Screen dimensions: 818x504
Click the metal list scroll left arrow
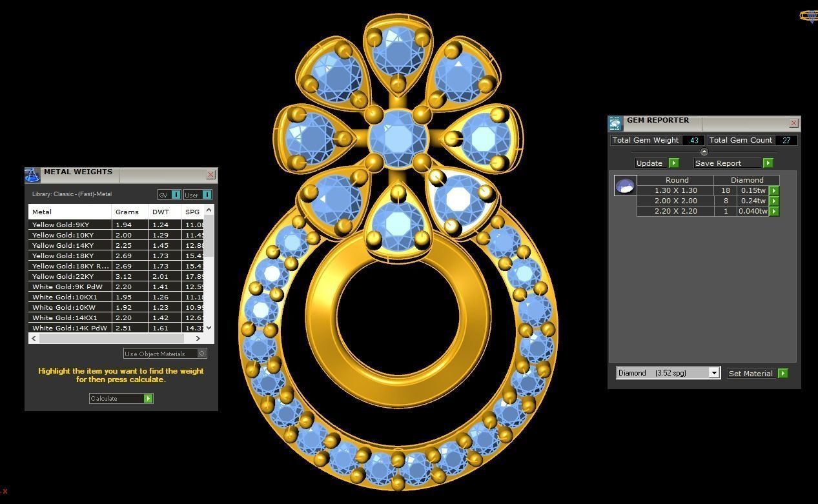34,338
